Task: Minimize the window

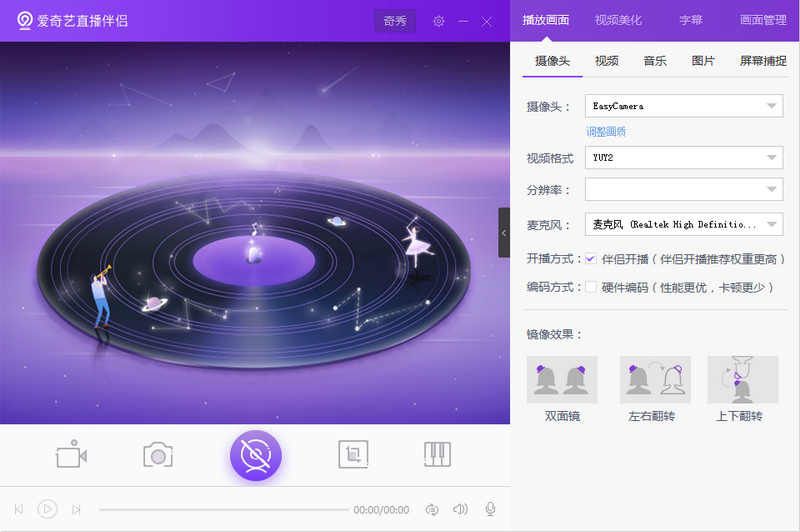Action: (463, 21)
